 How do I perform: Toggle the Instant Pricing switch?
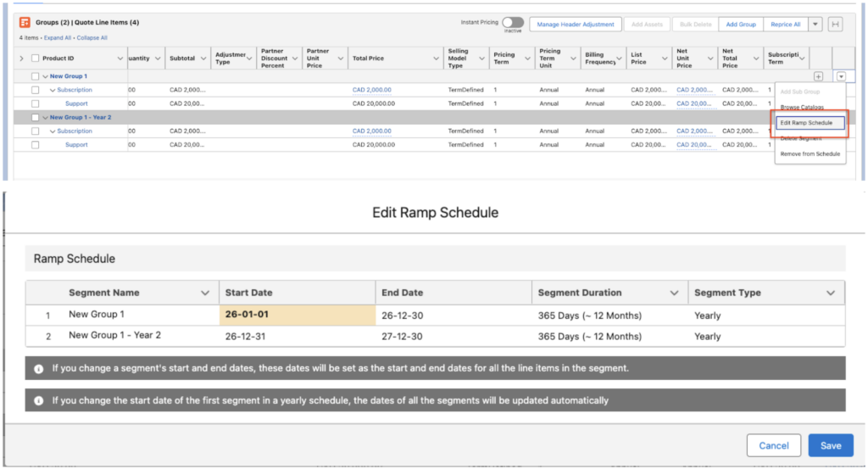point(513,23)
